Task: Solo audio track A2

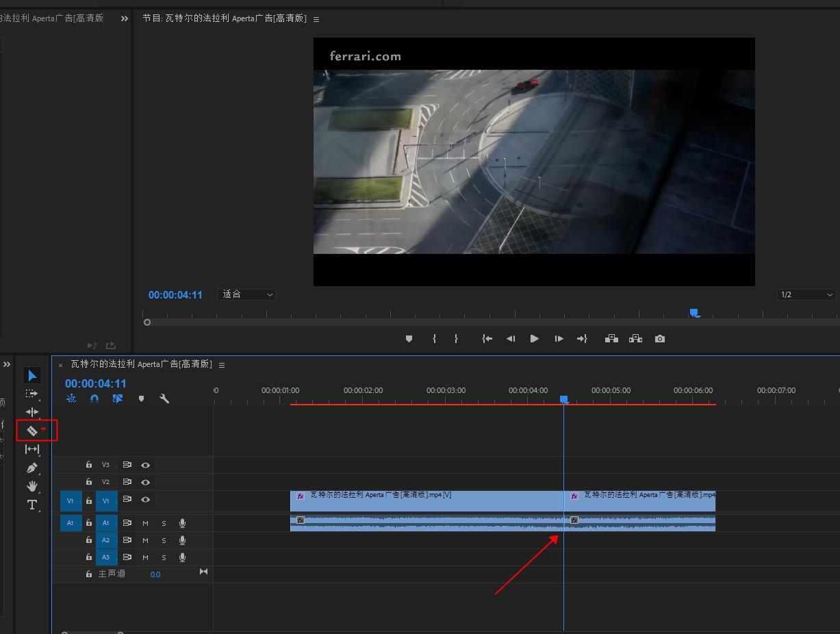Action: click(x=164, y=540)
